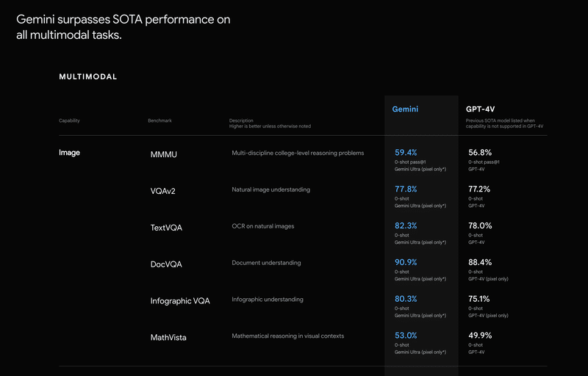Click 'Multi-discipline college-level reasoning problems' description

click(298, 153)
